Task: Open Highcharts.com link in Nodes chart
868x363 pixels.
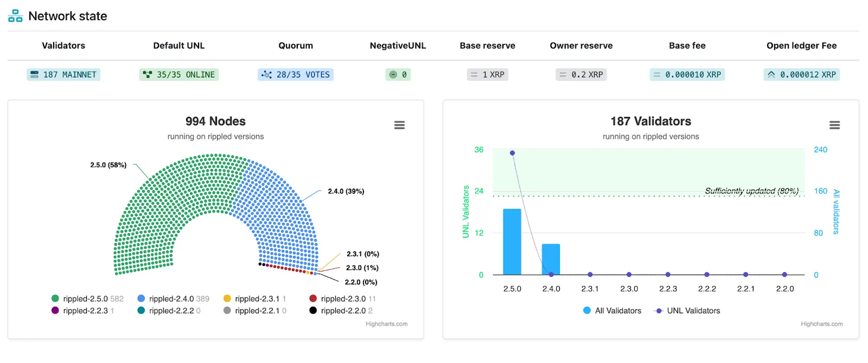Action: coord(386,324)
